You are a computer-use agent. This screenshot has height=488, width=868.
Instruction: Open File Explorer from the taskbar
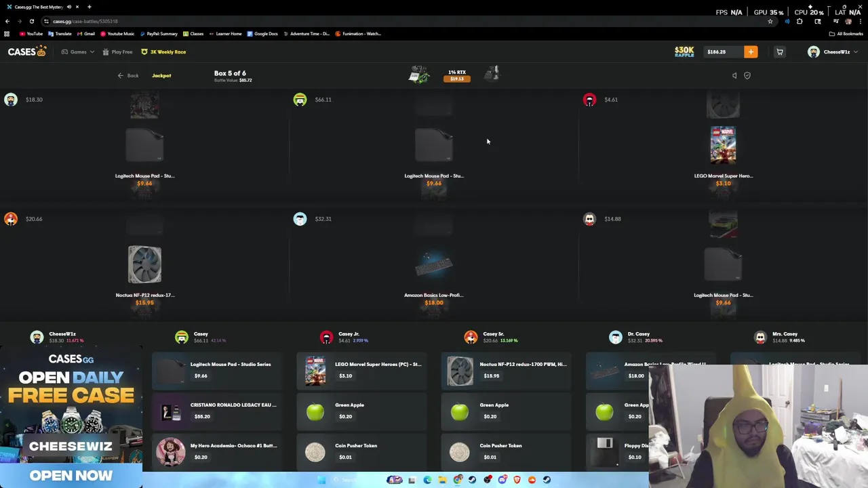click(442, 480)
